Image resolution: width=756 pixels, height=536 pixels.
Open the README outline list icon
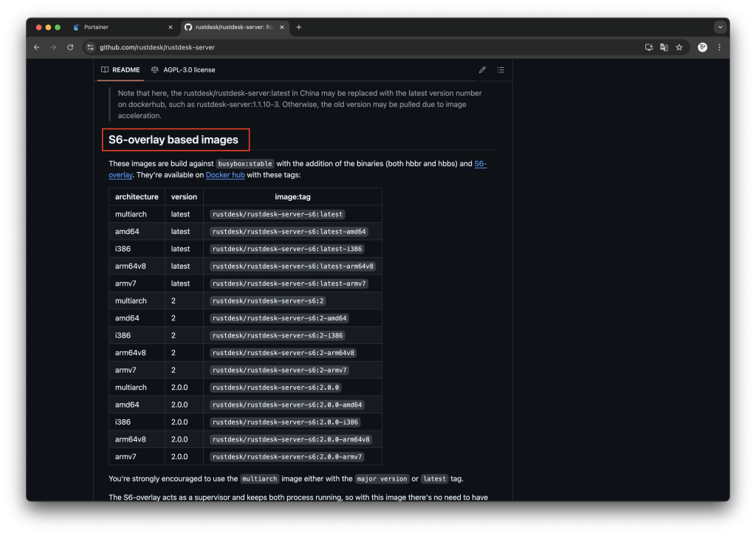[x=501, y=70]
